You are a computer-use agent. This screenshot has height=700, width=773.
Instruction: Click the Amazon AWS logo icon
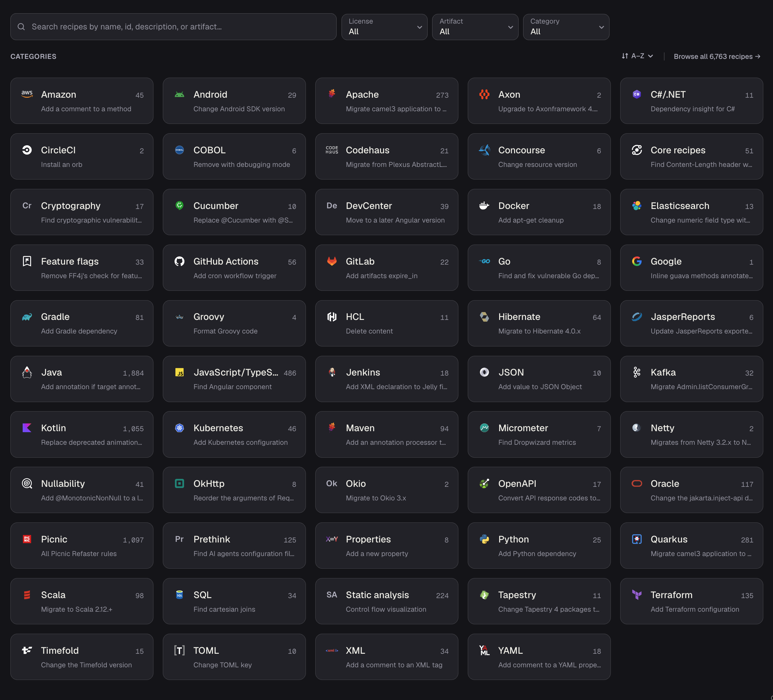pos(27,94)
